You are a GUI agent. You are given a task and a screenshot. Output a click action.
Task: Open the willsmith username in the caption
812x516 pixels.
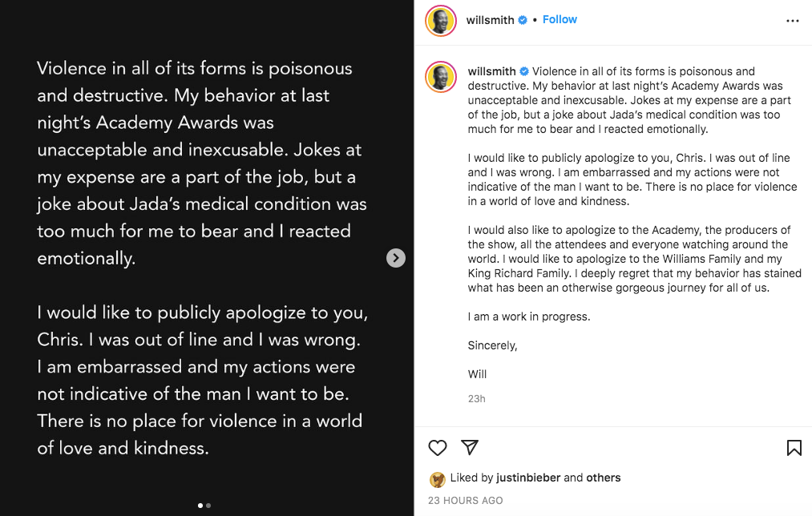(491, 71)
